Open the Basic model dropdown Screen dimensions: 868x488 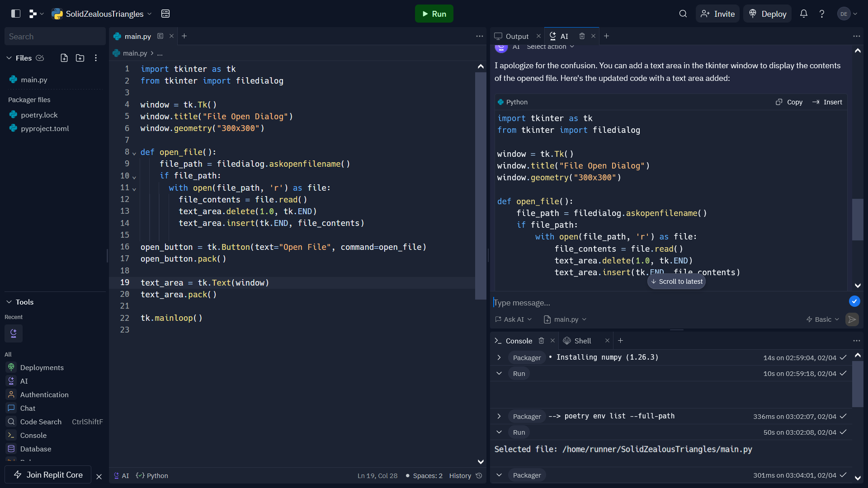pyautogui.click(x=823, y=319)
